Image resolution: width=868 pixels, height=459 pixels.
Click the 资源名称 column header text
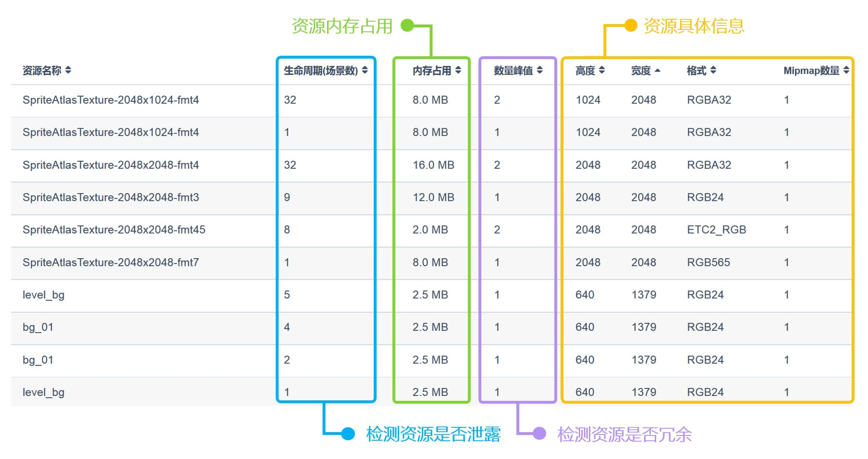coord(42,70)
